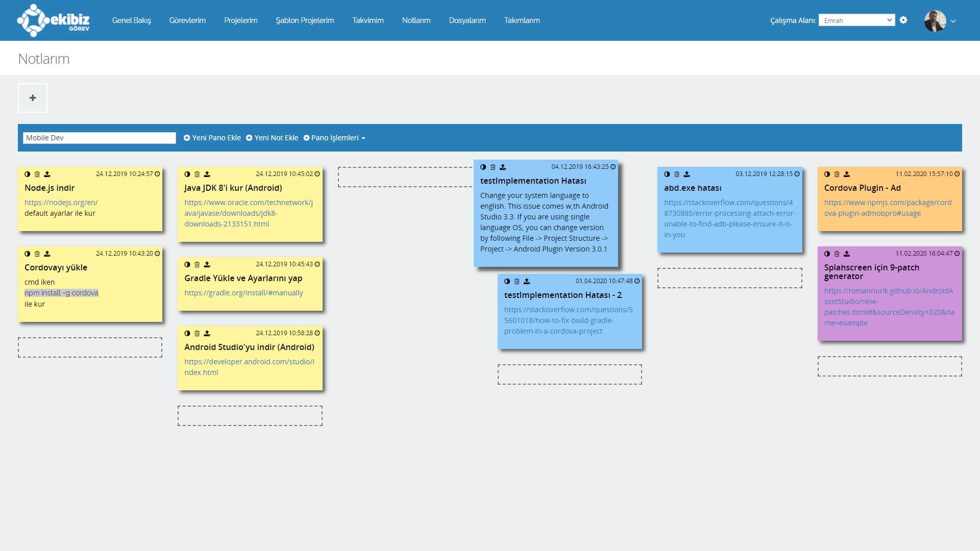The width and height of the screenshot is (980, 551).
Task: Click color icon on testImplementation Hatası note
Action: (483, 167)
